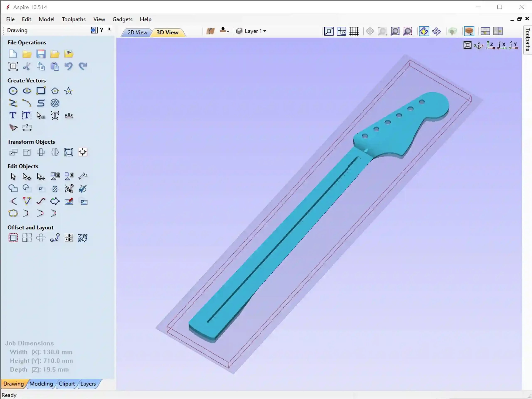Switch to the Modeling tab
Image resolution: width=532 pixels, height=399 pixels.
point(41,384)
